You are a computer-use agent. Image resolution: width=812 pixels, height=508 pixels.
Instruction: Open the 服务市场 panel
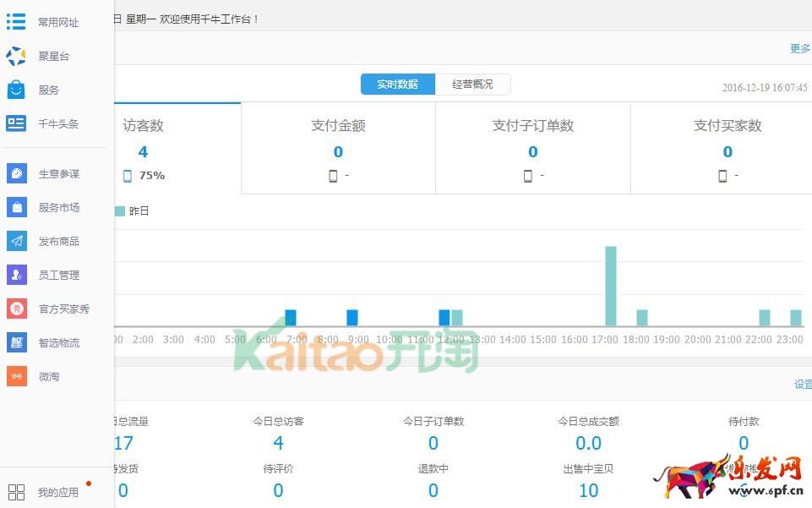pyautogui.click(x=16, y=207)
